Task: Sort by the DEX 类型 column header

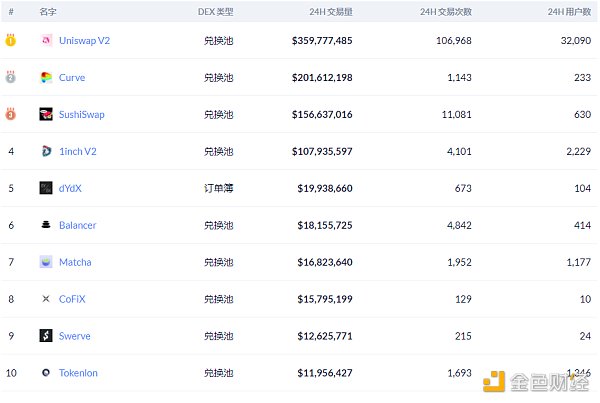Action: pos(215,12)
